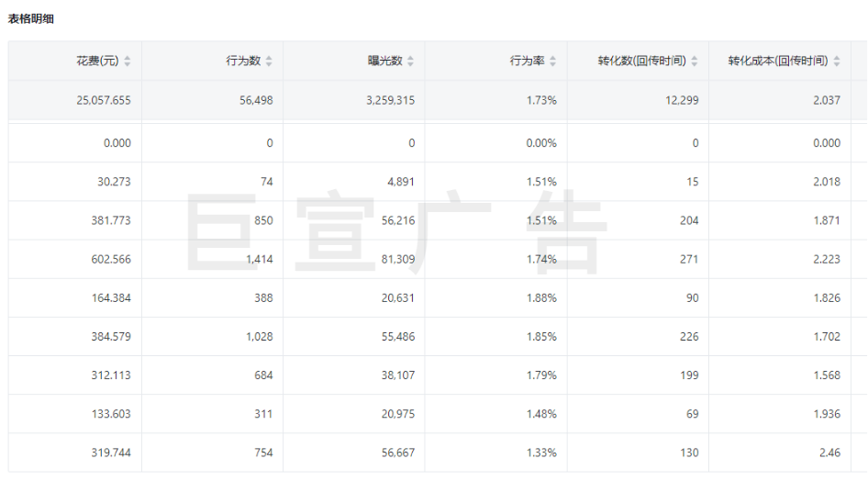Screen dimensions: 868x481
Task: Click sort arrows next to 行为数
Action: click(269, 62)
